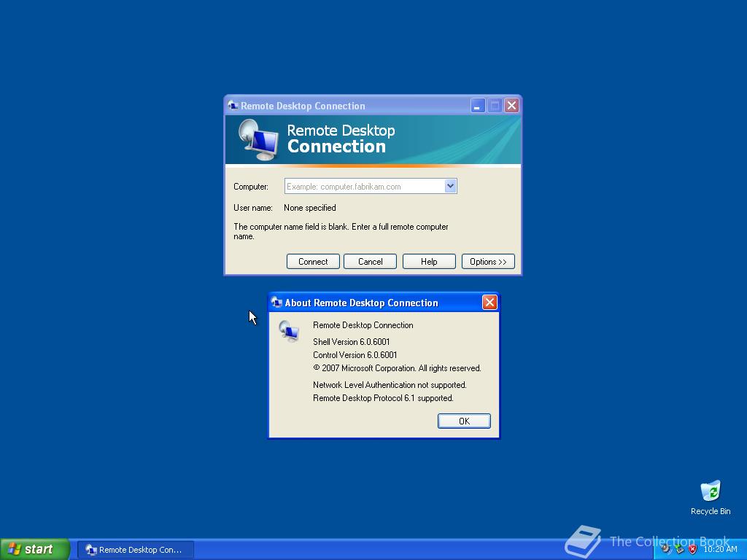Click 'Network Level Authentication not supported.' text
747x560 pixels.
click(x=390, y=385)
